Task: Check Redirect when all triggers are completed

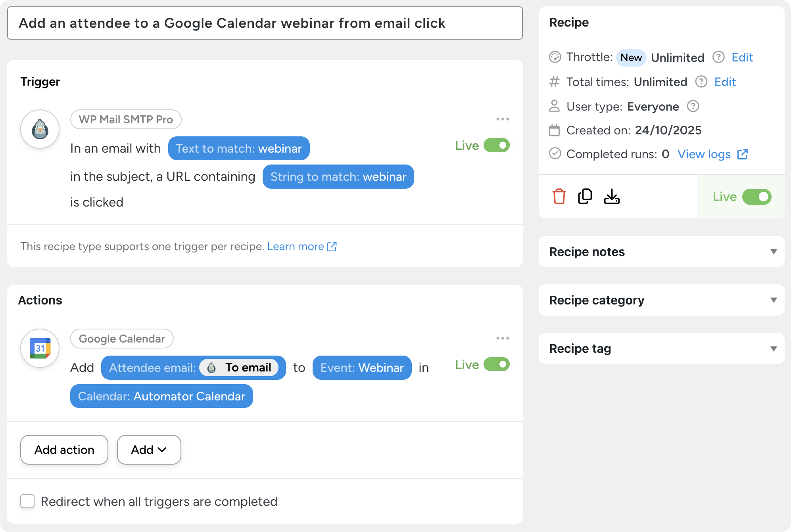Action: 27,501
